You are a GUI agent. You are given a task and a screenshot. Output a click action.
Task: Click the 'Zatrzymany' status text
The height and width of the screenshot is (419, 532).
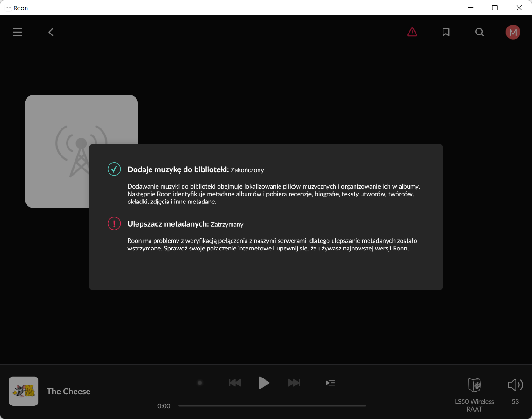tap(227, 224)
